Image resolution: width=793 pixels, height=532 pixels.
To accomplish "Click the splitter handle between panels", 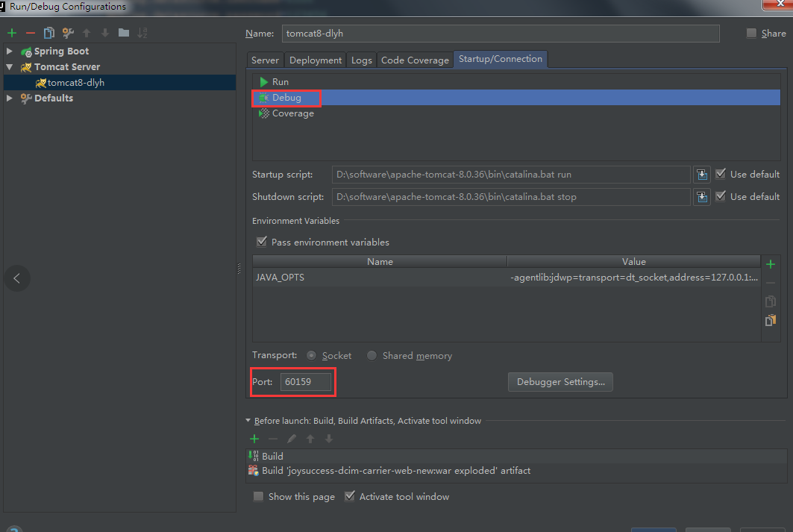I will coord(239,269).
